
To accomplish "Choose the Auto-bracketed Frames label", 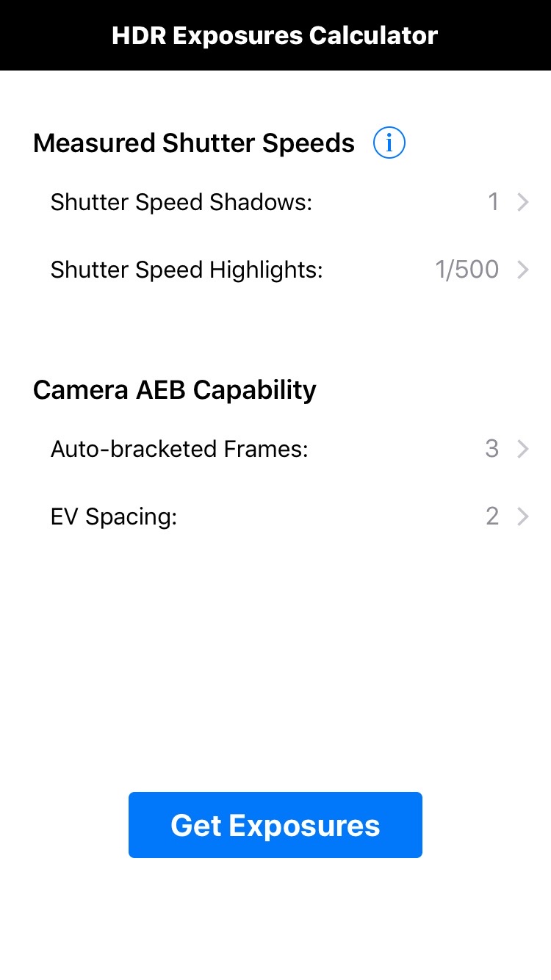I will (x=179, y=449).
